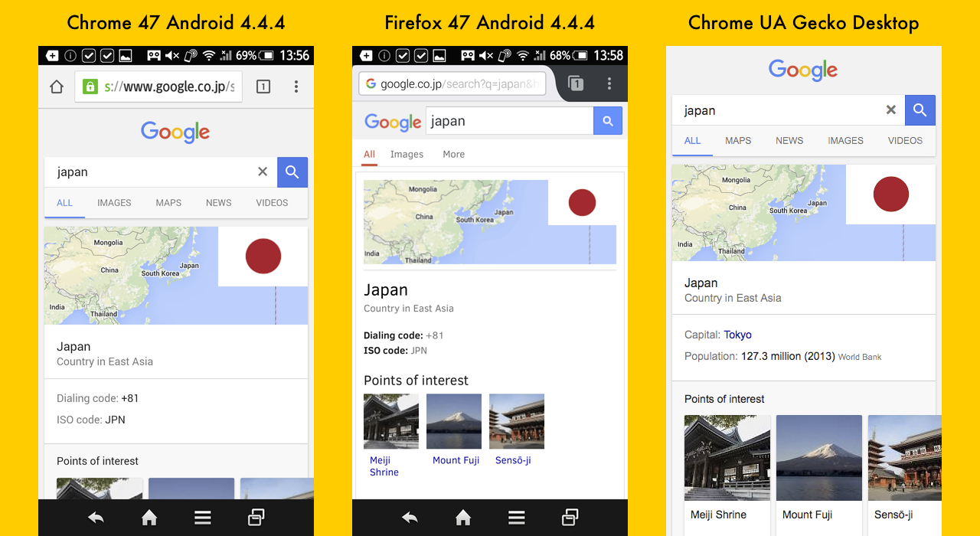980x536 pixels.
Task: Focus the Firefox address bar
Action: [x=452, y=84]
